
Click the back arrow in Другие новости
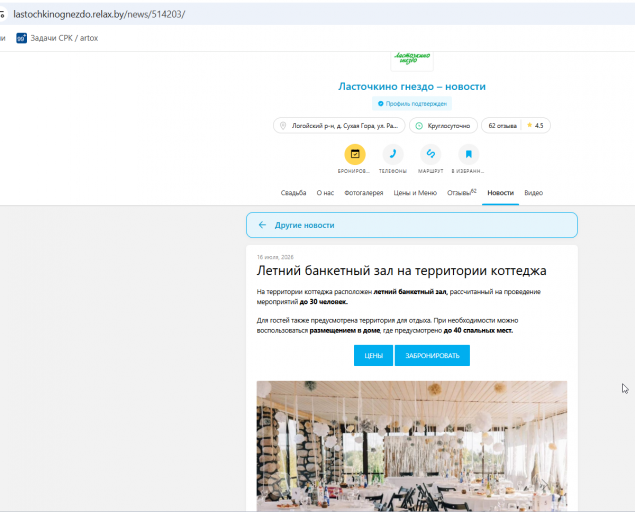262,225
